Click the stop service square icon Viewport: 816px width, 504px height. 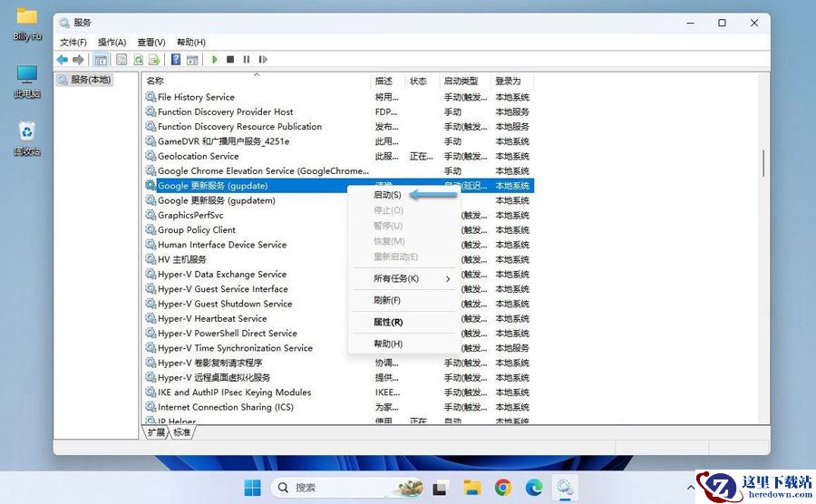tap(230, 60)
